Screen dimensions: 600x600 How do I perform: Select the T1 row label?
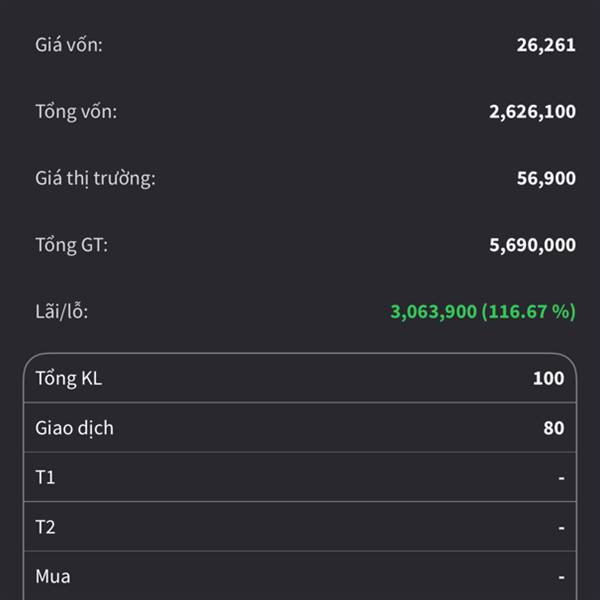pyautogui.click(x=45, y=478)
